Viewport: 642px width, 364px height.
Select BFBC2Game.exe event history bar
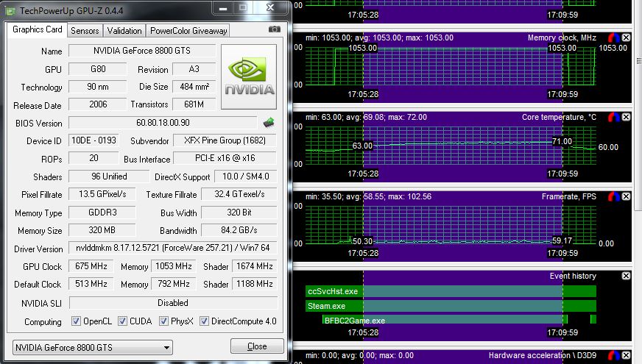[x=445, y=320]
